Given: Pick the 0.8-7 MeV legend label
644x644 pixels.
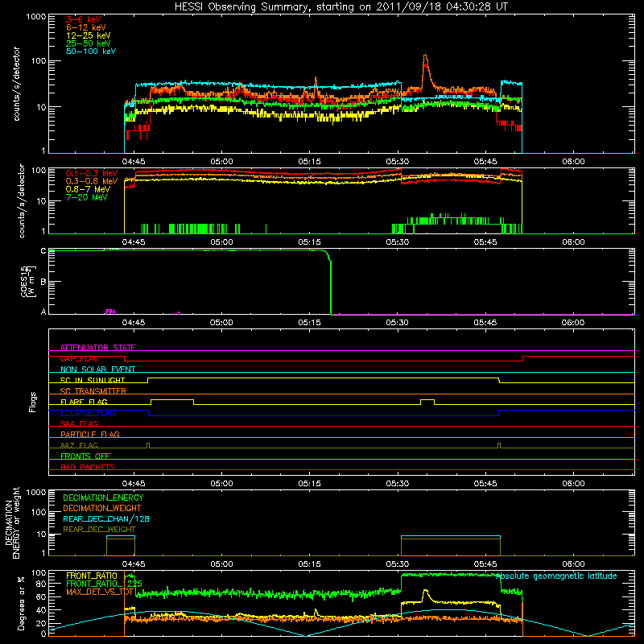Looking at the screenshot, I should point(88,189).
